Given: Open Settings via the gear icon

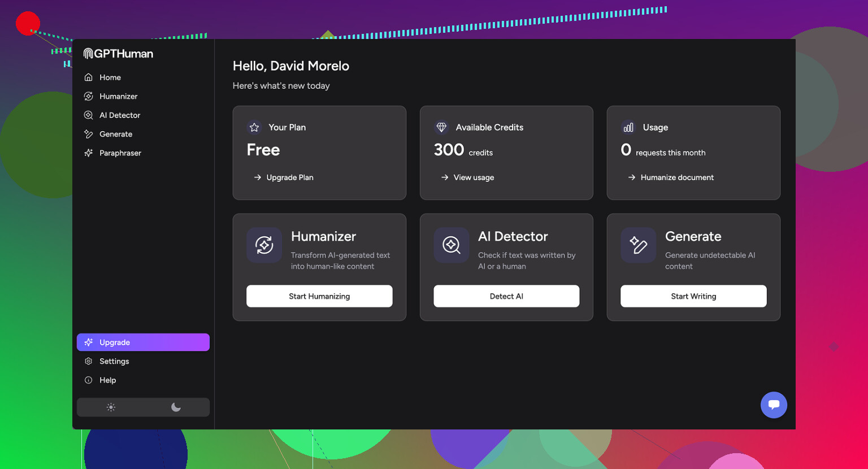Looking at the screenshot, I should [89, 361].
